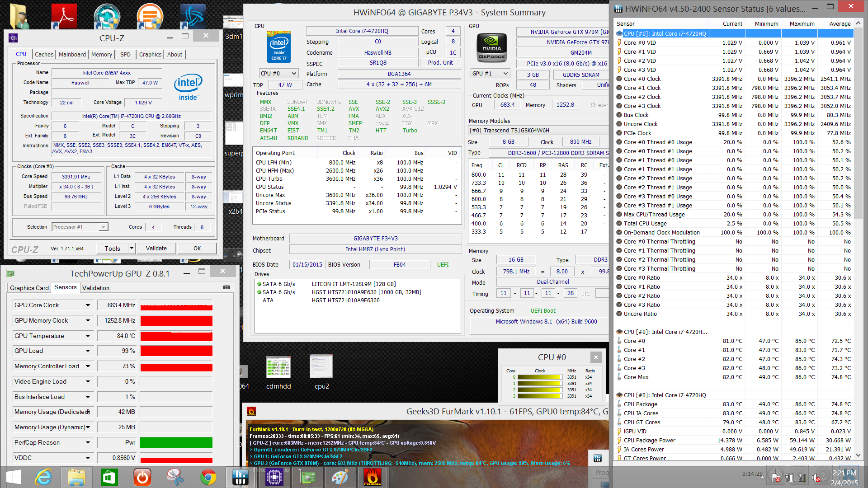Click the Tools button in CPU-Z
The width and height of the screenshot is (868, 488).
[x=113, y=248]
